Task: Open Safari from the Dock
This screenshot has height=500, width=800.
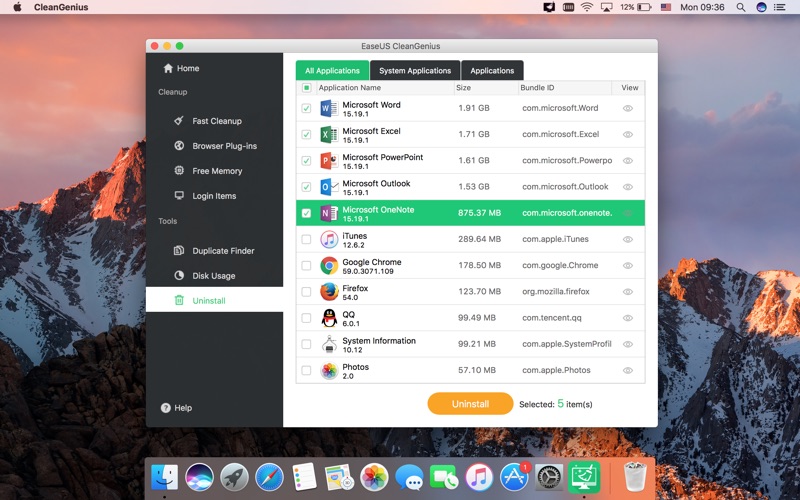Action: point(269,477)
